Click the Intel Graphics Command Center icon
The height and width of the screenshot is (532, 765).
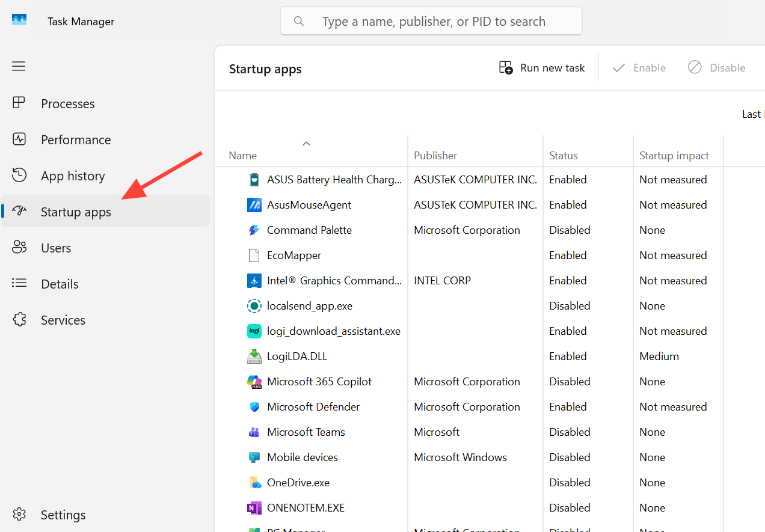[x=254, y=281]
